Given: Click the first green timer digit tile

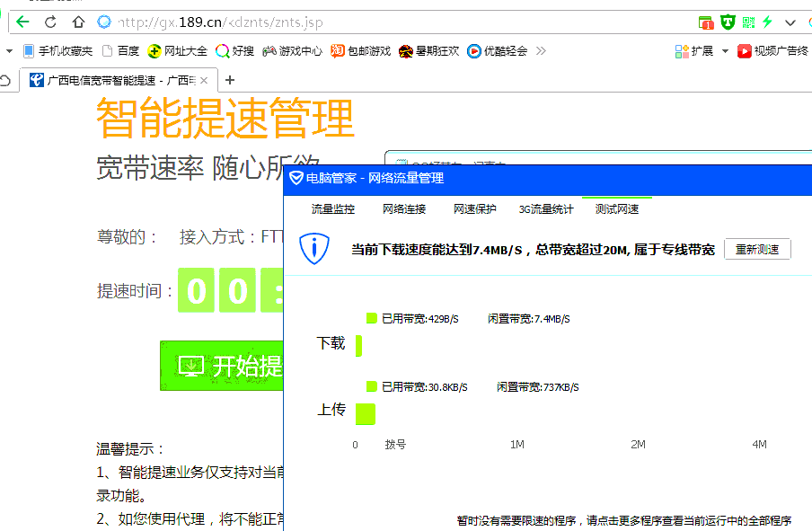Looking at the screenshot, I should click(196, 290).
